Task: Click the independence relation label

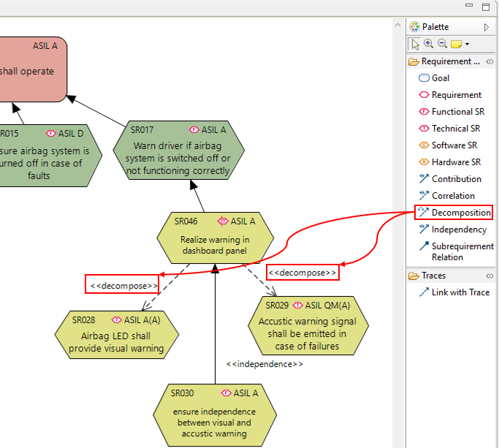Action: (x=264, y=363)
